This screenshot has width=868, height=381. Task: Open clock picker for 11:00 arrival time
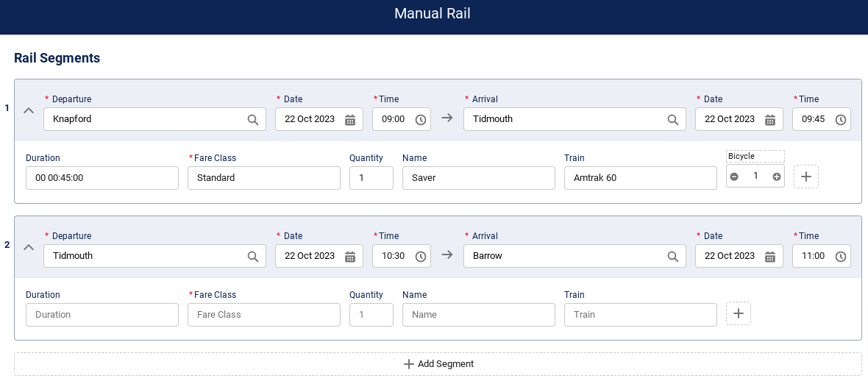click(x=841, y=256)
